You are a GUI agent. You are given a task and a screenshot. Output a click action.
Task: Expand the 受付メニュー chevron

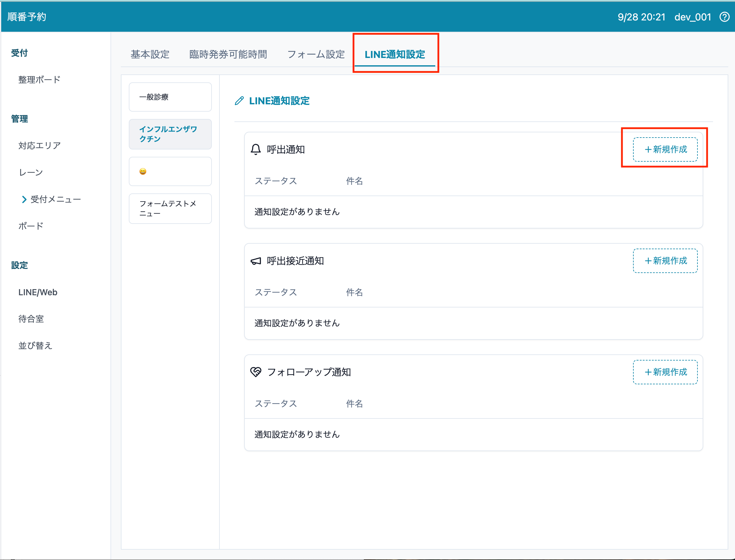coord(24,199)
